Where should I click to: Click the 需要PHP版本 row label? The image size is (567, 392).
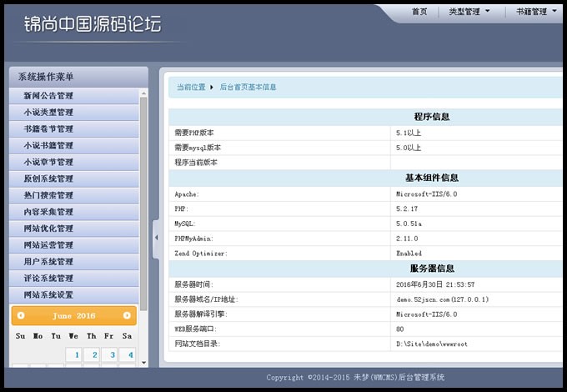click(x=194, y=133)
